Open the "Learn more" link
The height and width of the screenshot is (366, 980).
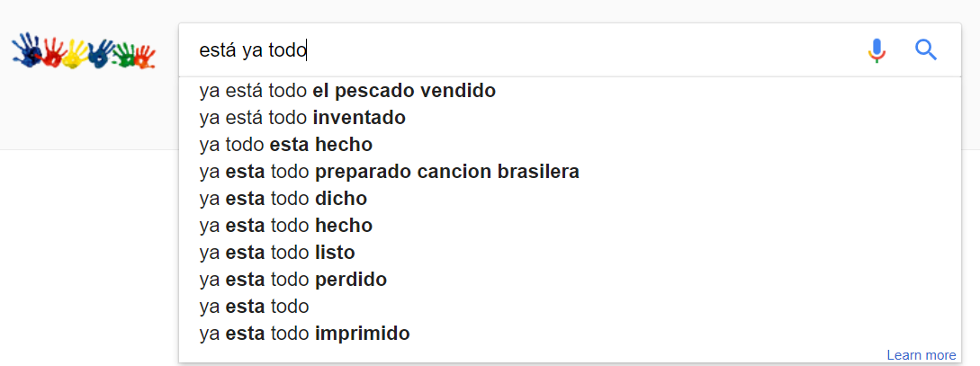point(921,355)
